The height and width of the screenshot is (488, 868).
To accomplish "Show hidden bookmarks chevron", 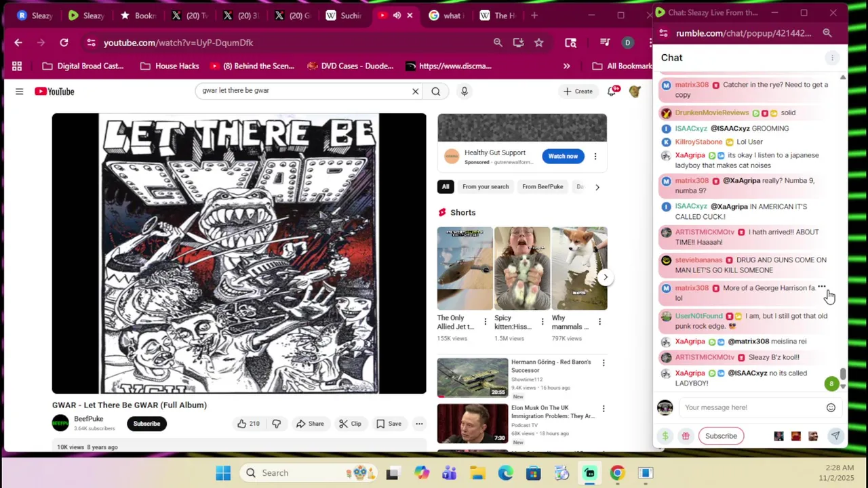I will (x=566, y=66).
